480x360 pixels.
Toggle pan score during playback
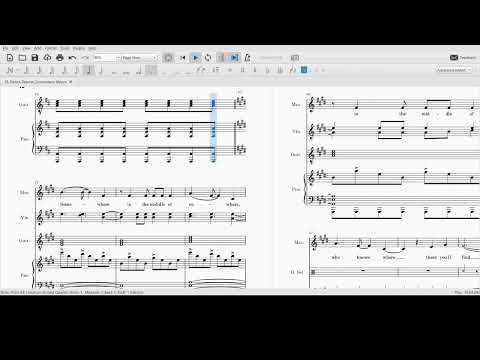pyautogui.click(x=234, y=58)
